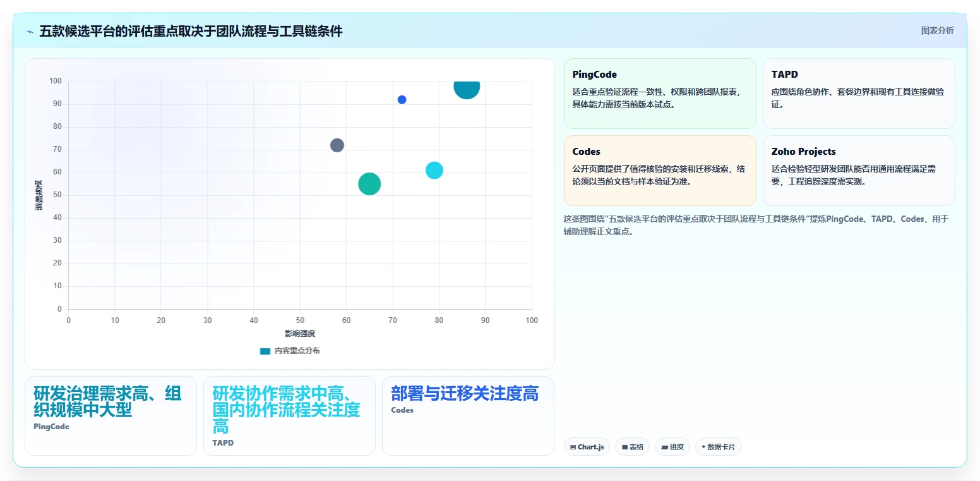Image resolution: width=980 pixels, height=481 pixels.
Task: Click the small blue bubble in the chart
Action: [x=402, y=100]
